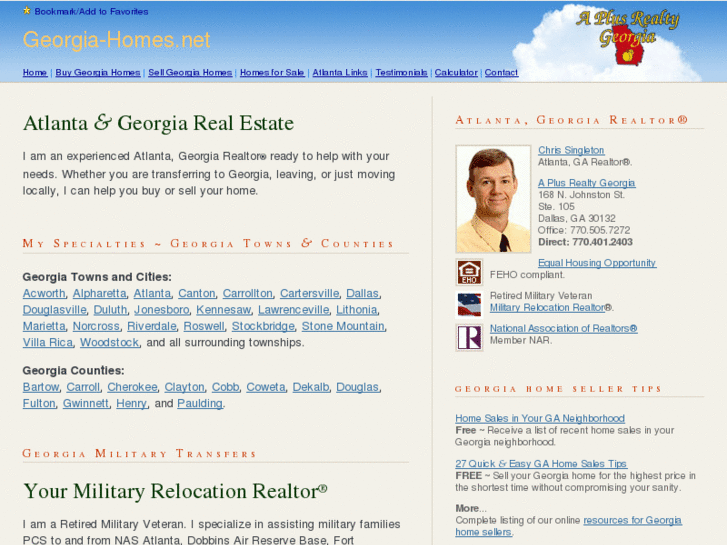Click the Douglasville town link

pyautogui.click(x=54, y=310)
